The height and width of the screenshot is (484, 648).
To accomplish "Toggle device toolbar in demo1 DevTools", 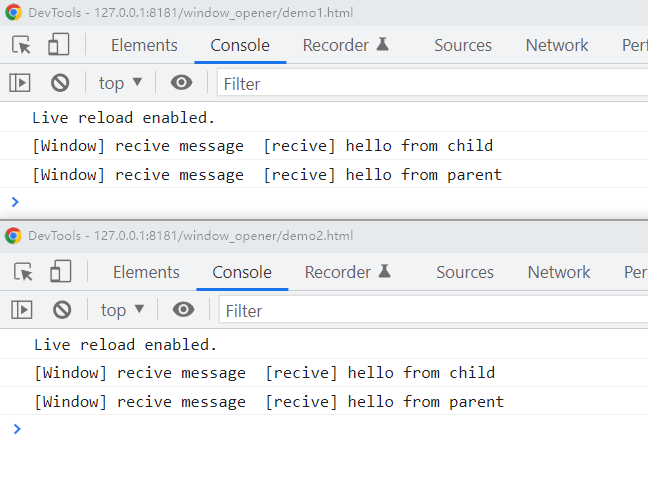I will tap(59, 45).
